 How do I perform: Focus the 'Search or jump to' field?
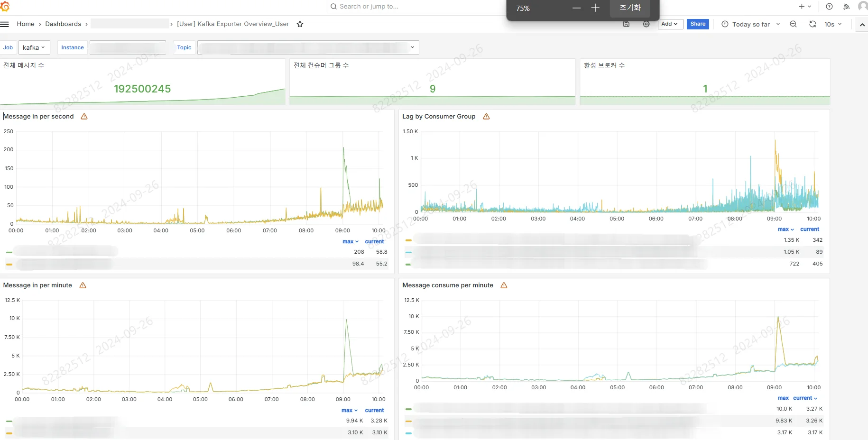[417, 7]
